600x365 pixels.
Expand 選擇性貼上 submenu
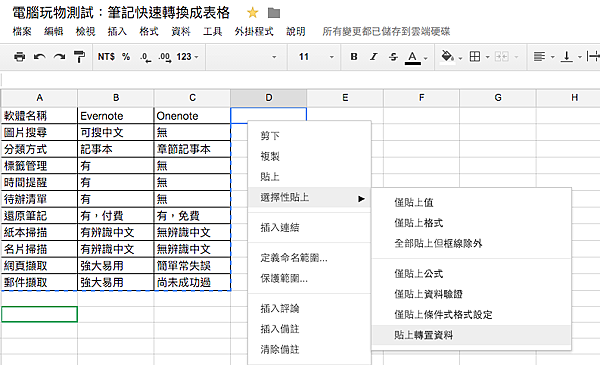coord(310,197)
